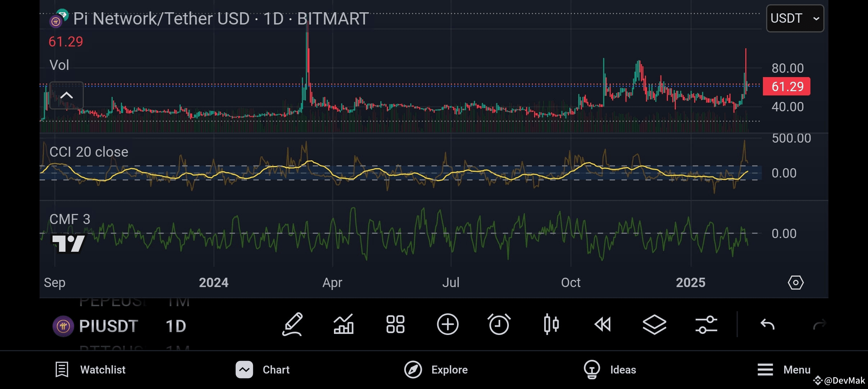Open the Ideas tab
This screenshot has height=389, width=868.
610,369
